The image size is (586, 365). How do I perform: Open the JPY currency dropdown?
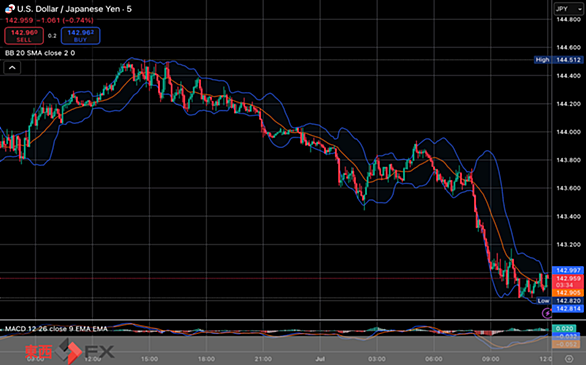tap(568, 9)
